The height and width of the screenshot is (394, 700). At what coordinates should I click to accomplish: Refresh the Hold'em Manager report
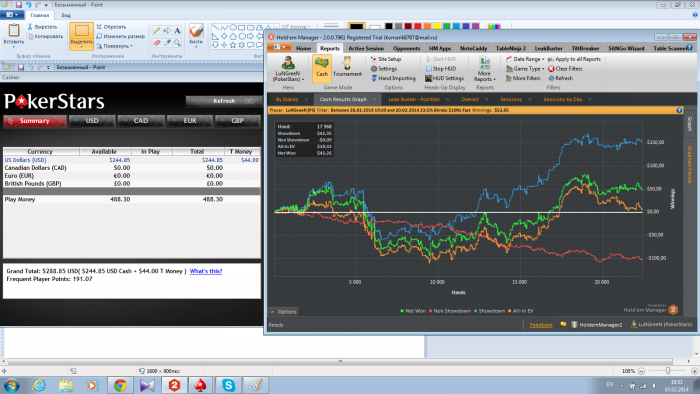[x=560, y=78]
